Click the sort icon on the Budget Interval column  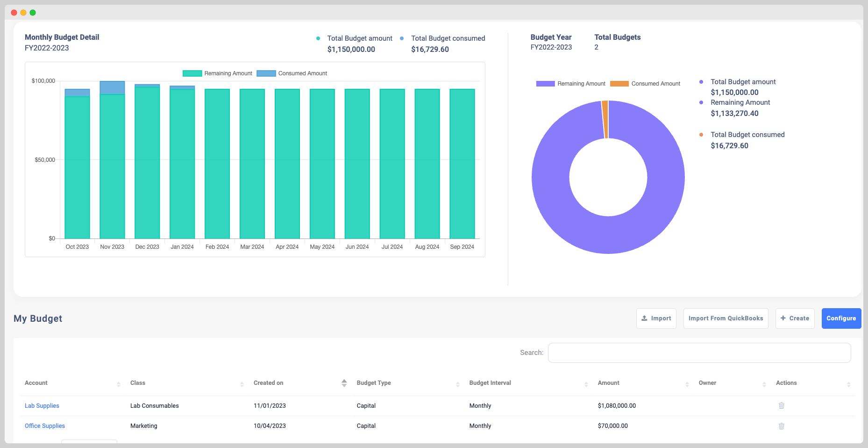(587, 383)
